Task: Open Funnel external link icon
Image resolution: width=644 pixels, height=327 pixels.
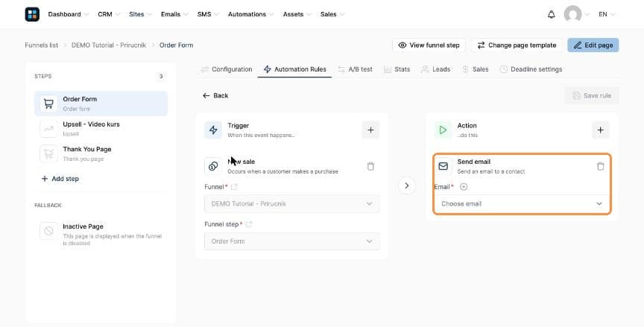Action: 234,187
